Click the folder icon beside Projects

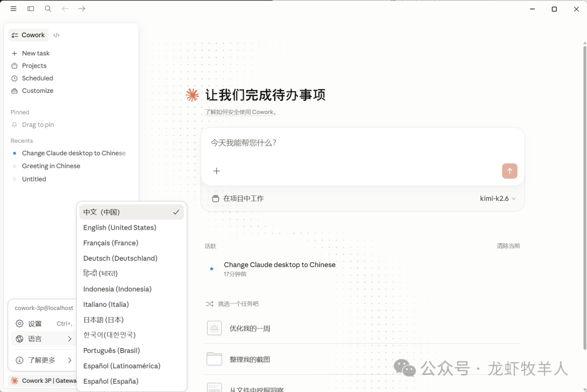click(14, 66)
